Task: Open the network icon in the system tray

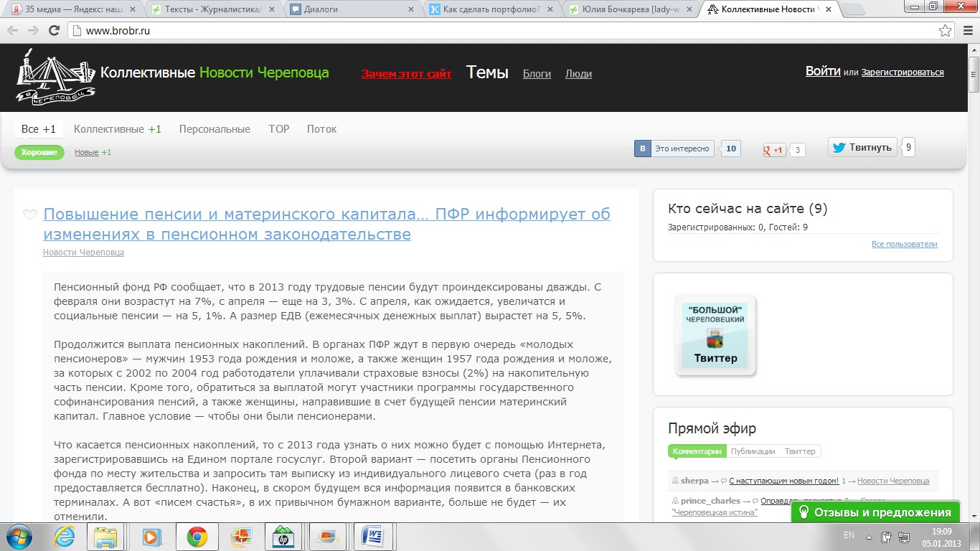Action: (903, 536)
